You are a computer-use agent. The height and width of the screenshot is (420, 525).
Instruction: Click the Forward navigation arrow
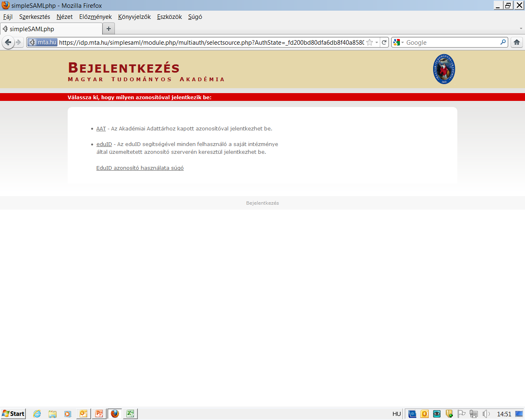tap(18, 42)
